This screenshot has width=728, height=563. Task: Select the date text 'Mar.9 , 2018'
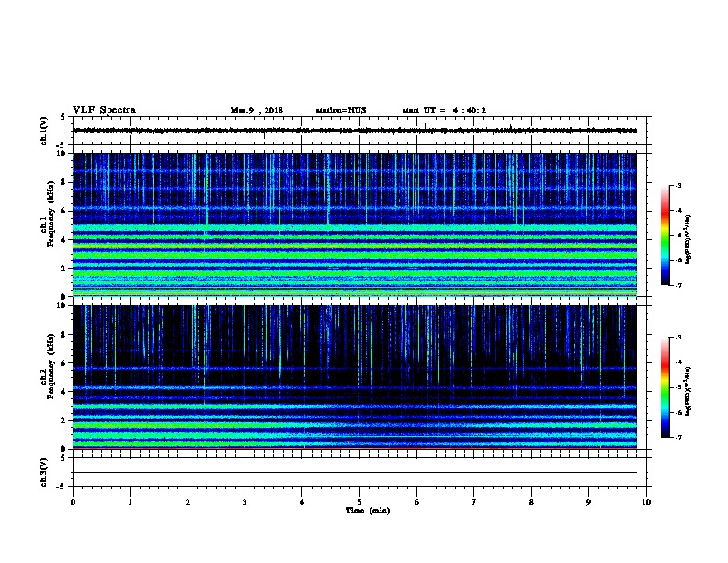click(x=256, y=110)
